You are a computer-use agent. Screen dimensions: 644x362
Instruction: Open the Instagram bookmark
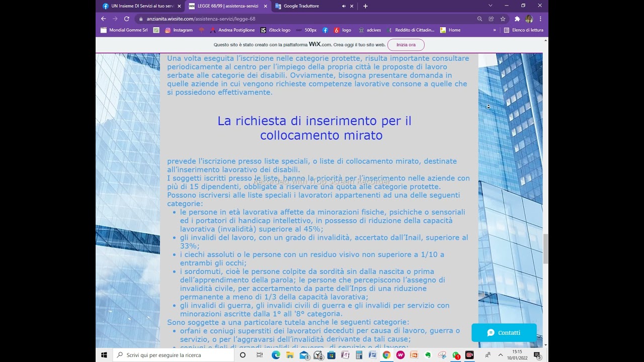(x=179, y=30)
